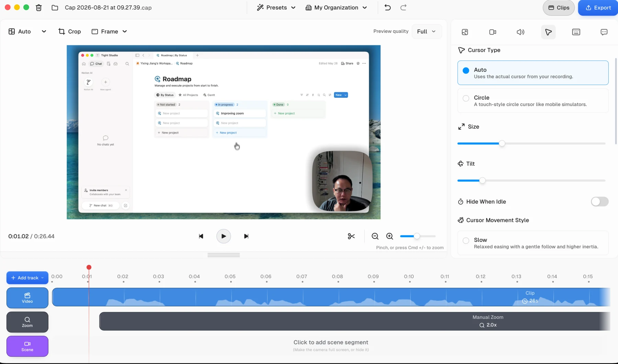
Task: Zoom in the timeline with magnifier plus
Action: [390, 236]
